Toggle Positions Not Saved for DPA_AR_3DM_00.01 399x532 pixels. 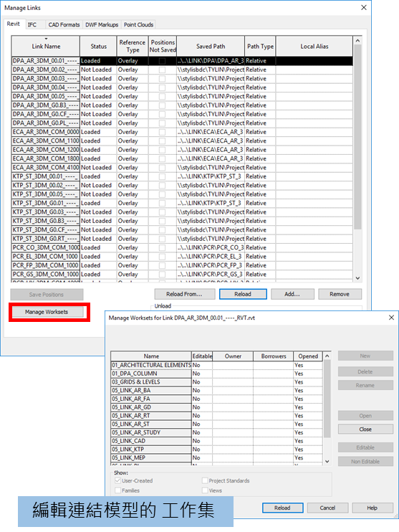[x=163, y=61]
